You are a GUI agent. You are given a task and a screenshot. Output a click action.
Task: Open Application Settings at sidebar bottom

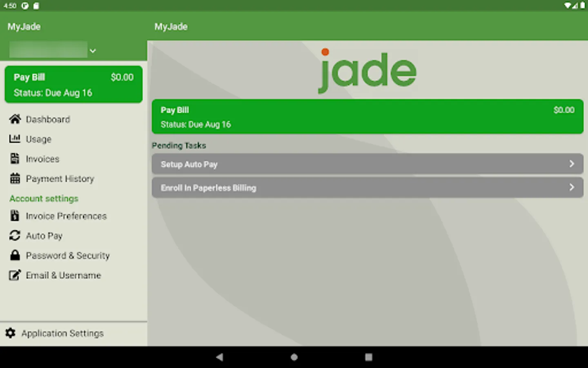point(73,333)
